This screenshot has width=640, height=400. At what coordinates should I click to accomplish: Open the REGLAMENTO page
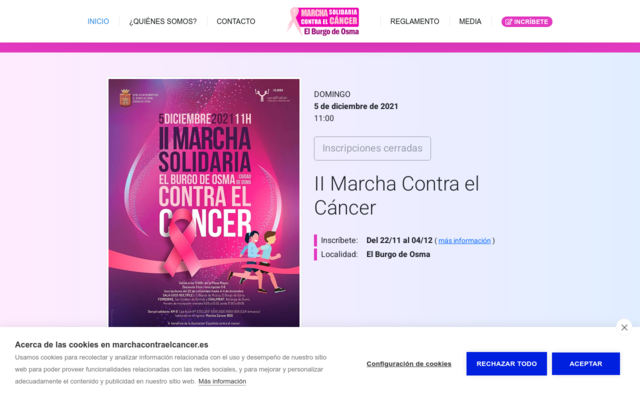pos(414,21)
